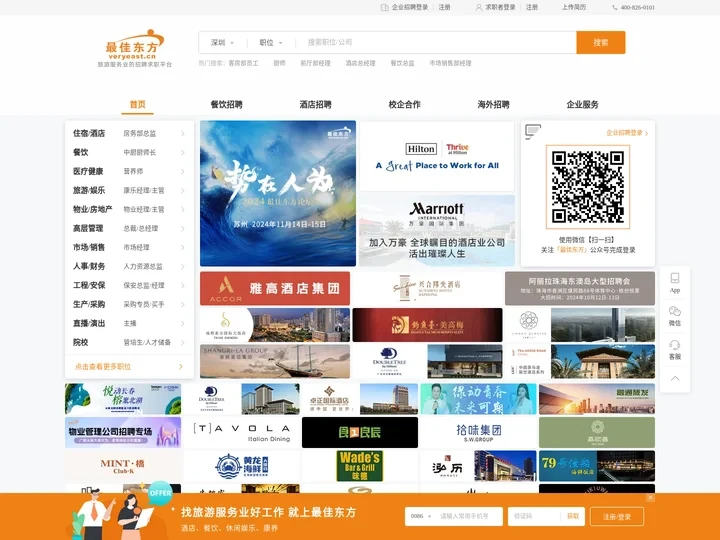Open the 微信 WeChat icon in side toolbar
The image size is (720, 540).
pos(675,311)
